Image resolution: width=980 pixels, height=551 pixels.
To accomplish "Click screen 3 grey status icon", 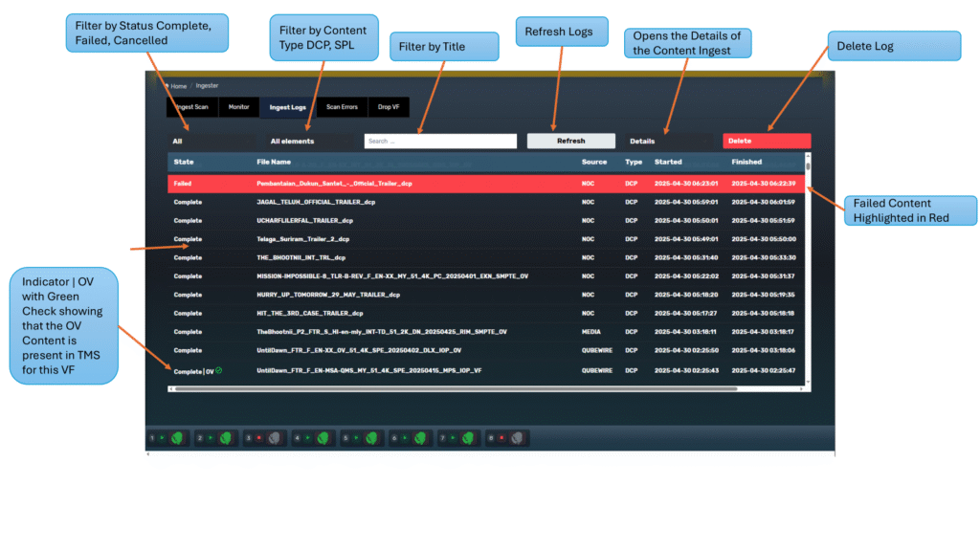I will click(275, 438).
